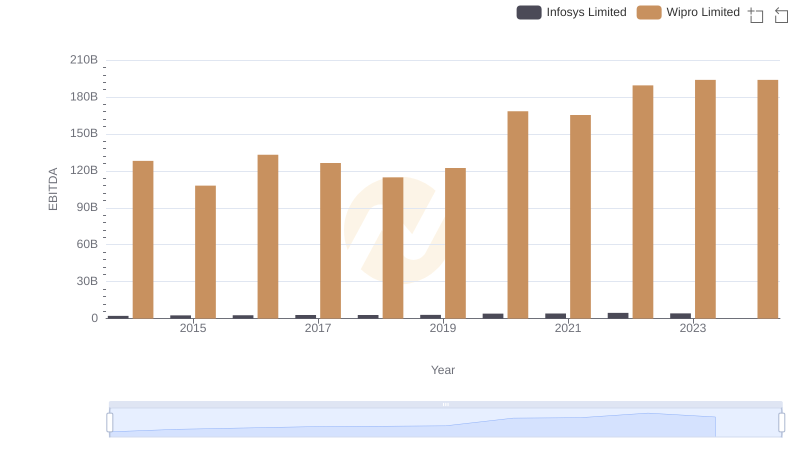The image size is (800, 461).
Task: Click the 30B y-axis label
Action: click(x=87, y=281)
